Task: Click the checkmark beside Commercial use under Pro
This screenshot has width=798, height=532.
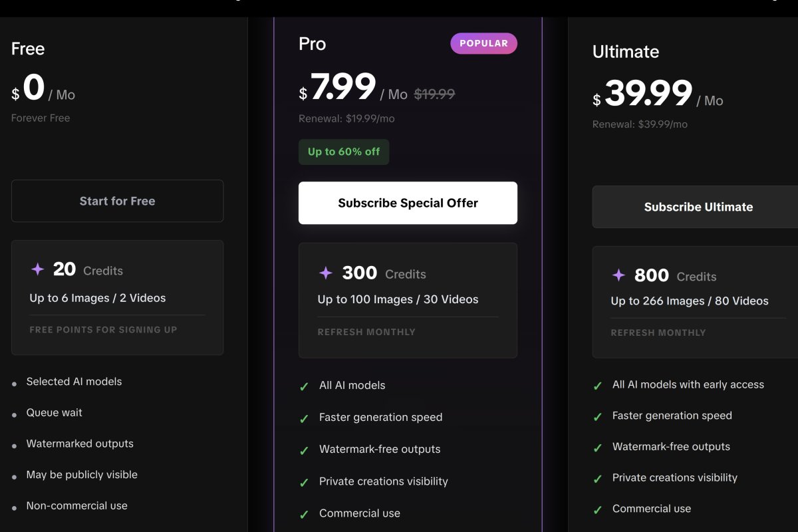Action: pos(305,513)
